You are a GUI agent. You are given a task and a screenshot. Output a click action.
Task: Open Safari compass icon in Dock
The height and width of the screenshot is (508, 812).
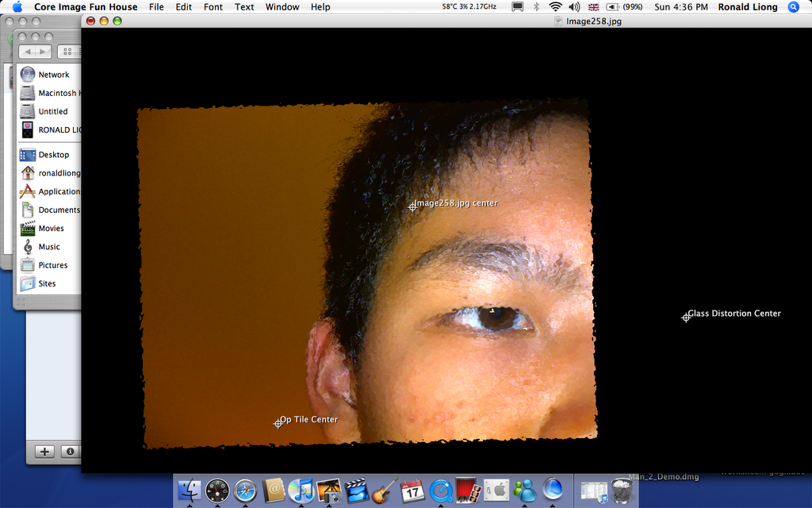[246, 490]
